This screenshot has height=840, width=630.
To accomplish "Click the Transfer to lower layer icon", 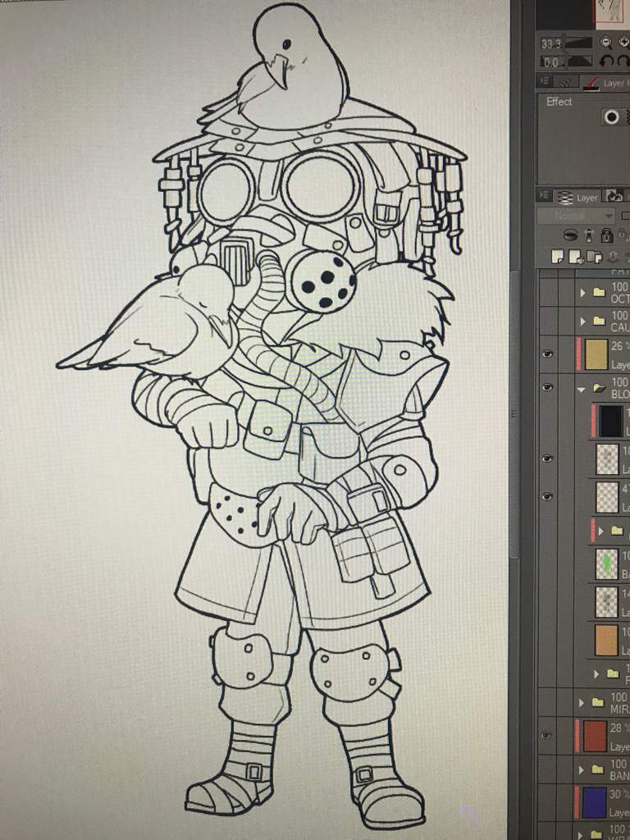I will pos(614,257).
